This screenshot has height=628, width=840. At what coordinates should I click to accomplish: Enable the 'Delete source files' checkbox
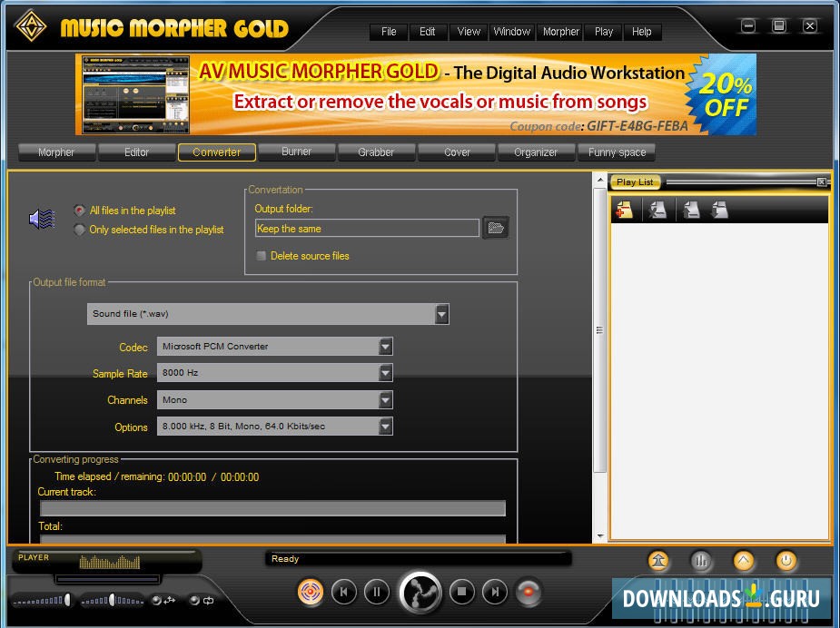tap(261, 256)
